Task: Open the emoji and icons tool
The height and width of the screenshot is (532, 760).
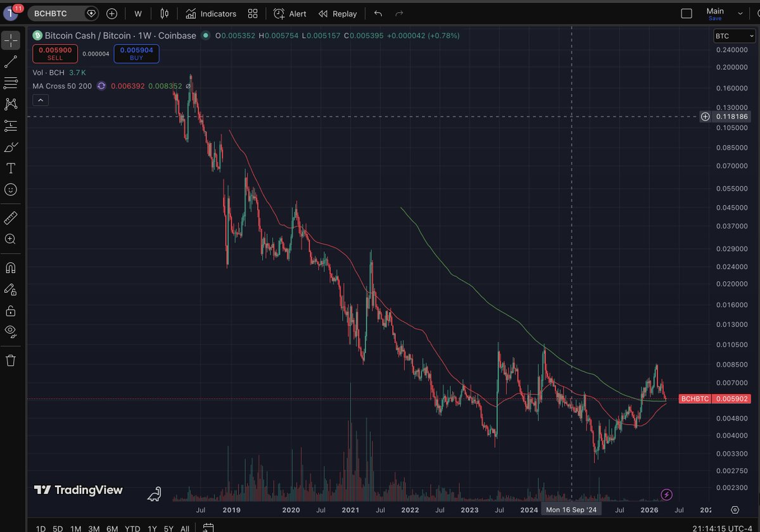Action: click(11, 189)
